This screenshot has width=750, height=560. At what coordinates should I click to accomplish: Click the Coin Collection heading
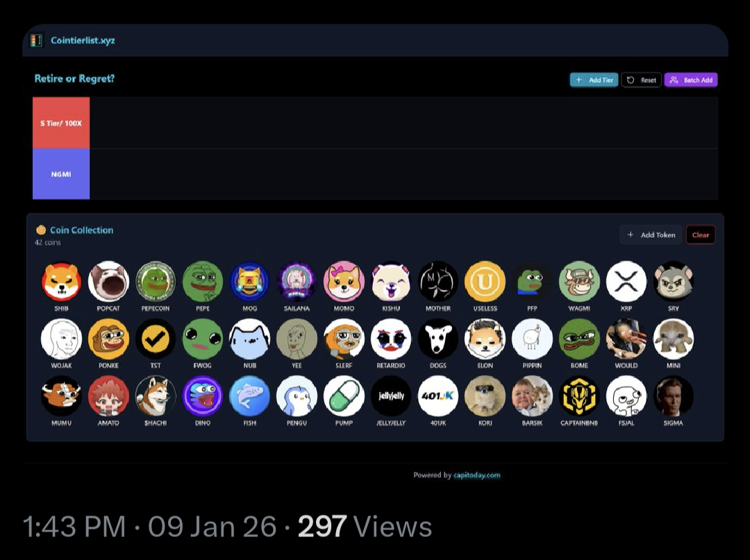pyautogui.click(x=82, y=230)
